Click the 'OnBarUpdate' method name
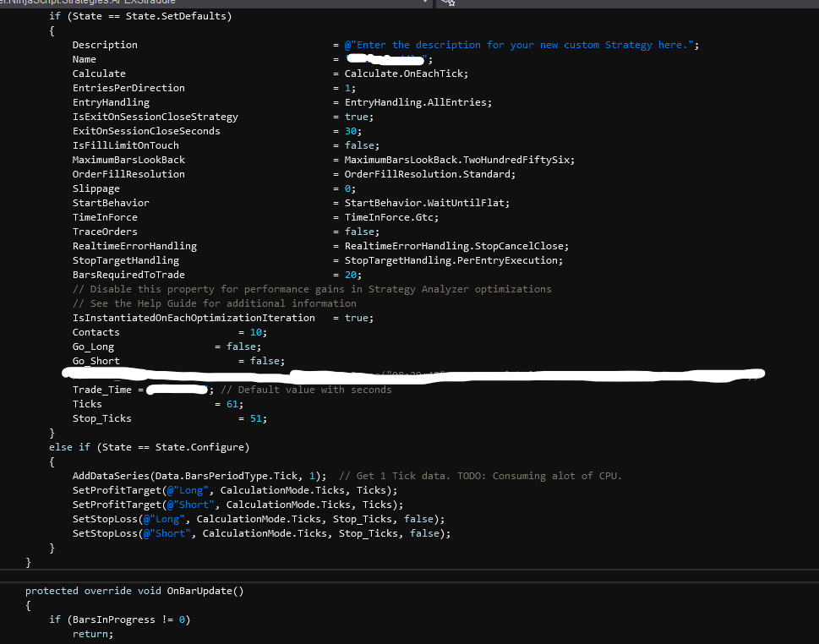This screenshot has width=819, height=644. [199, 591]
